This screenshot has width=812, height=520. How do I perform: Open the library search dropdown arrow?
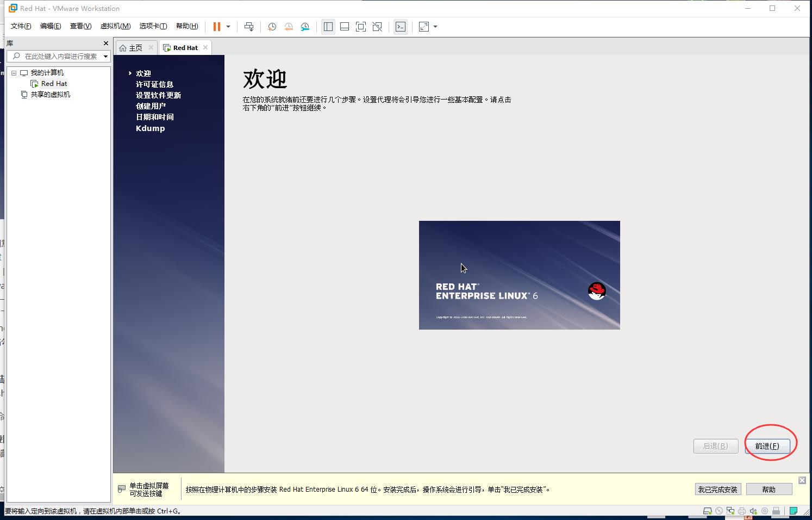(x=105, y=56)
